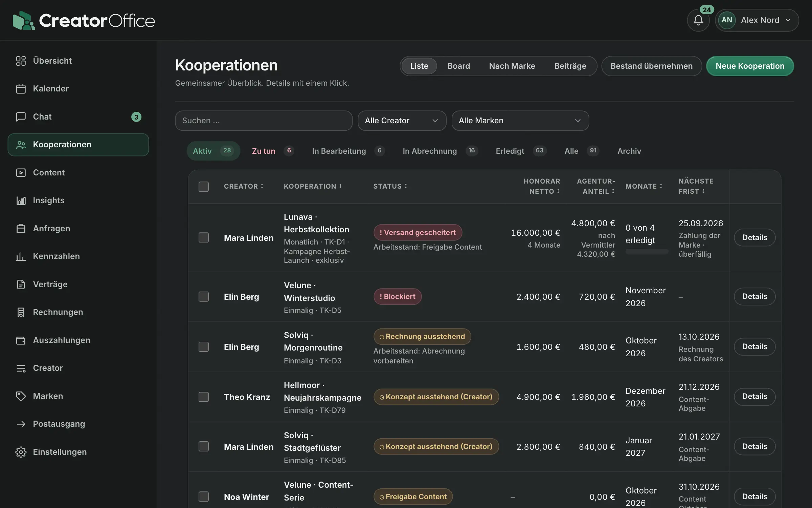This screenshot has width=812, height=508.
Task: Sort by the Status column header
Action: coord(390,186)
